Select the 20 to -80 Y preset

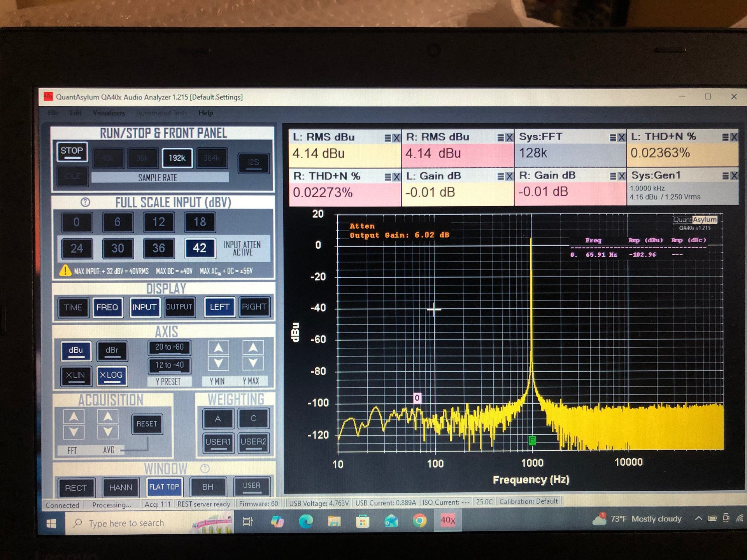pyautogui.click(x=169, y=347)
